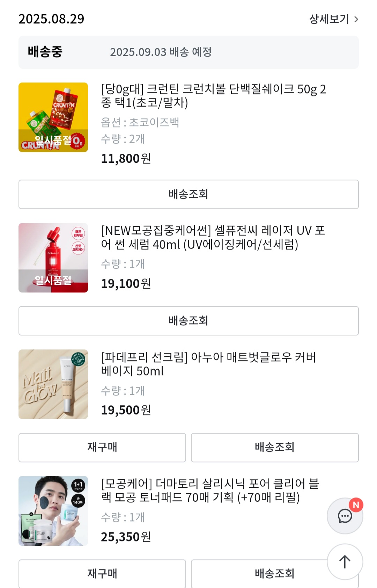Expand order details via 상세보기 chevron

tap(356, 19)
